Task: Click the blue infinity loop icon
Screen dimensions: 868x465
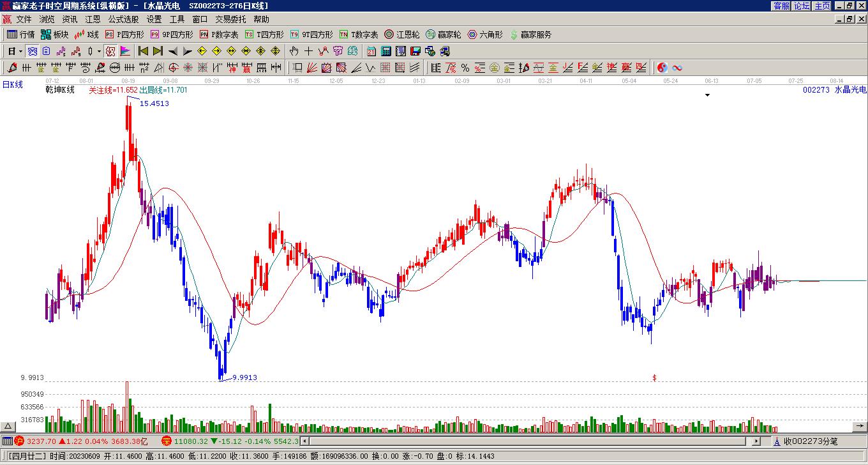Action: 677,68
